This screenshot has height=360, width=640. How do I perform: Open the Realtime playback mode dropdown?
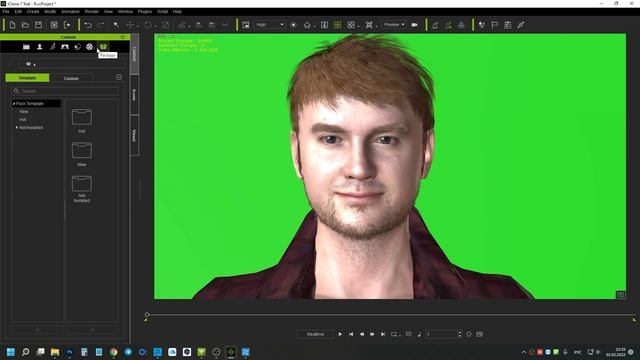click(x=316, y=334)
